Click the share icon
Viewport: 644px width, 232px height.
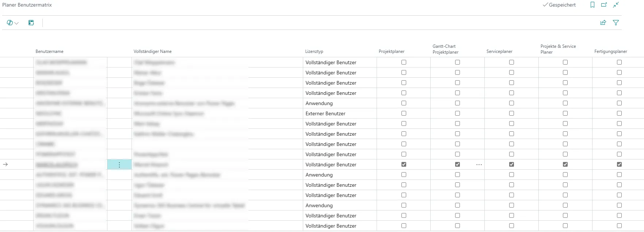tap(603, 23)
